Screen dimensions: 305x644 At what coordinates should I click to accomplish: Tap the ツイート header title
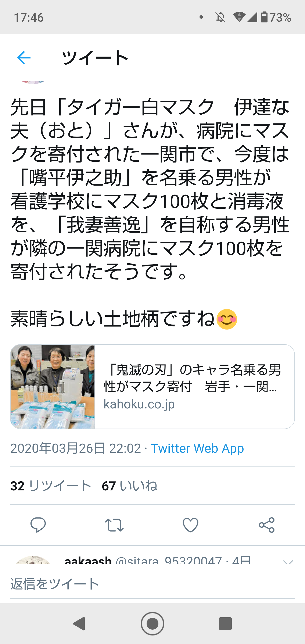(x=95, y=58)
